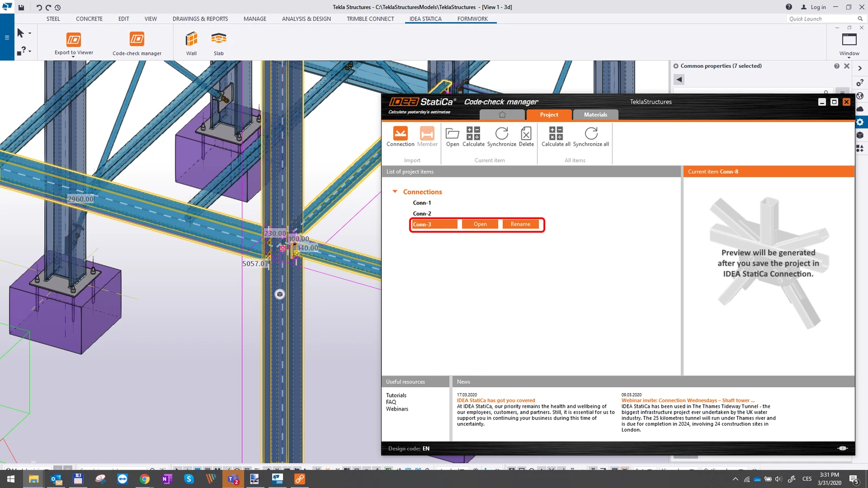The height and width of the screenshot is (488, 868).
Task: Open the FAQ link
Action: (x=391, y=402)
